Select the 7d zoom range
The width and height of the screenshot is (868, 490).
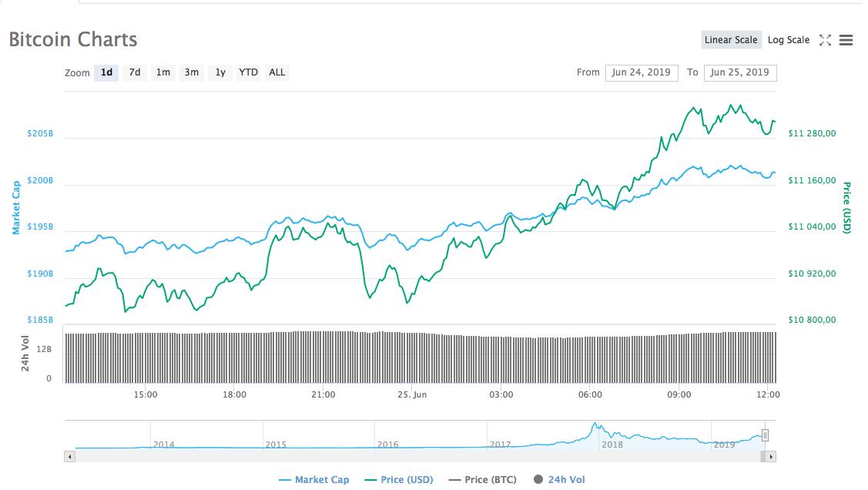(x=135, y=72)
